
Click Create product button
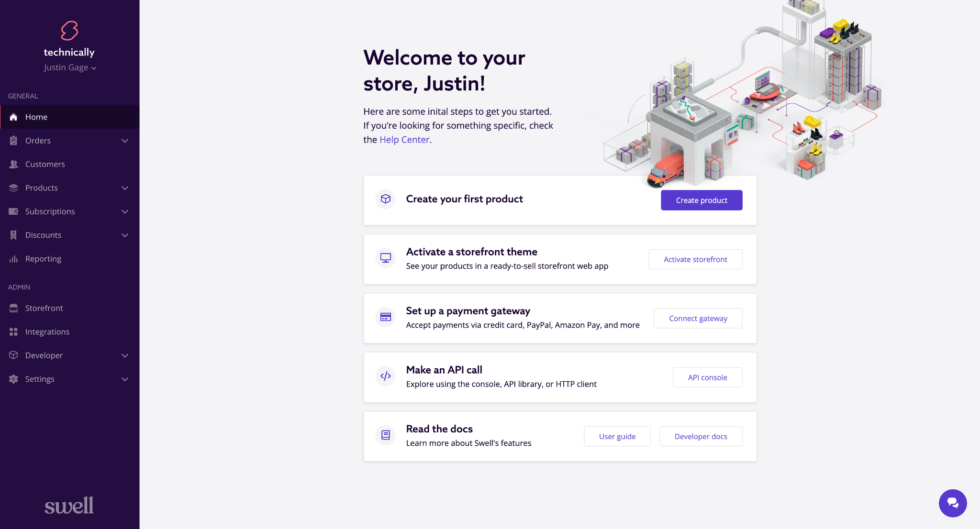coord(702,200)
